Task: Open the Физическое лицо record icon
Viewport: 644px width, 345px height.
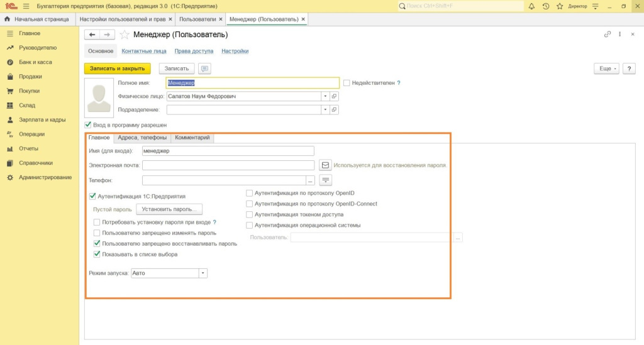Action: click(x=334, y=96)
